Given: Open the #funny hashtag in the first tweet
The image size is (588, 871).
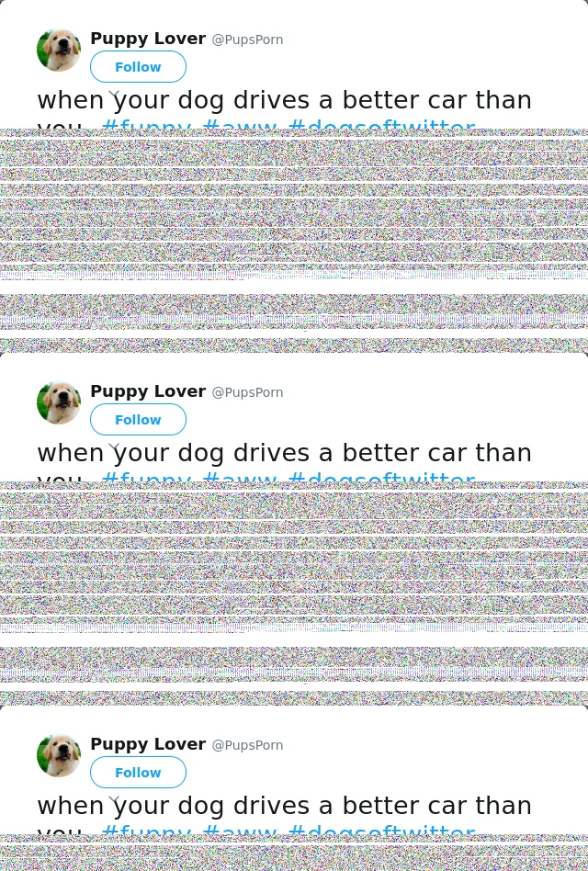Looking at the screenshot, I should 147,124.
